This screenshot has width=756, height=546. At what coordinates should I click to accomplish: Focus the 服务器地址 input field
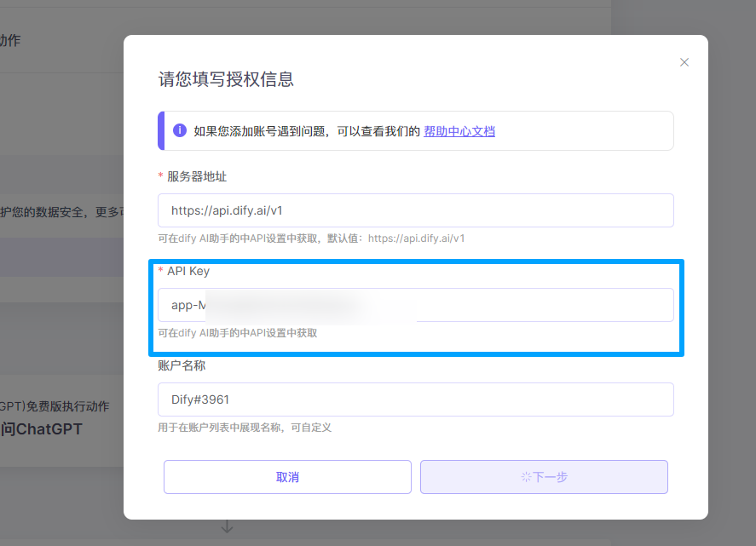click(x=415, y=210)
